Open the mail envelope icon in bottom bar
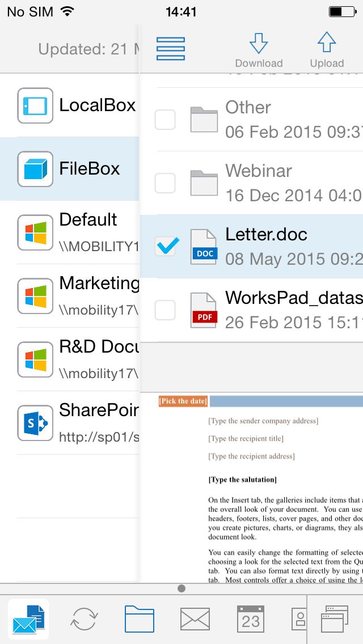 pos(195,620)
